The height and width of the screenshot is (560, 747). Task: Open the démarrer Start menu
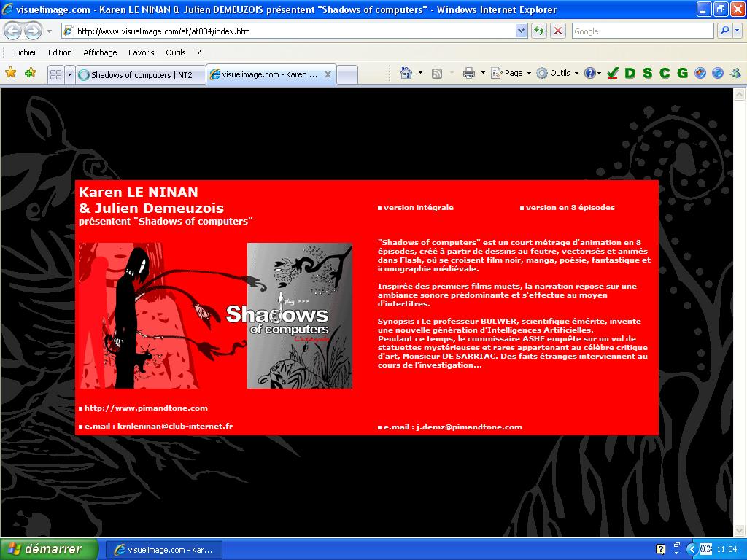click(49, 550)
